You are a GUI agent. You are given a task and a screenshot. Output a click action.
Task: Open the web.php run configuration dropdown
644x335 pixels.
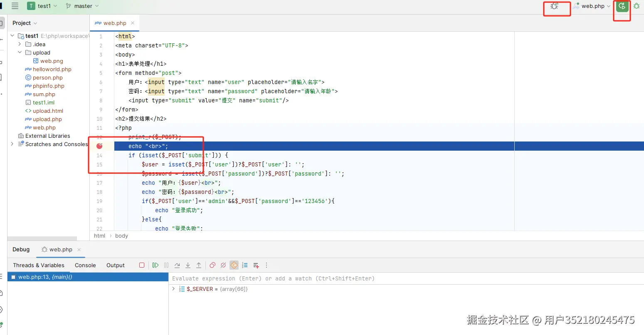click(592, 6)
